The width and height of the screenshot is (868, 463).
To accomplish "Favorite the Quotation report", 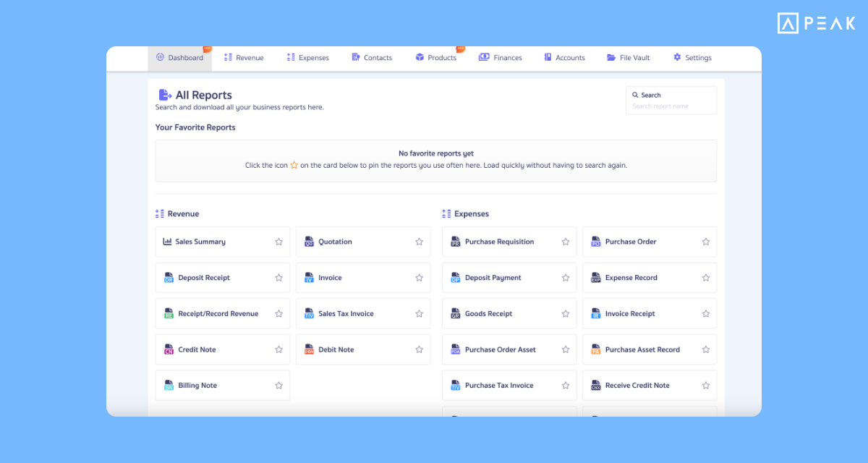I will click(419, 242).
